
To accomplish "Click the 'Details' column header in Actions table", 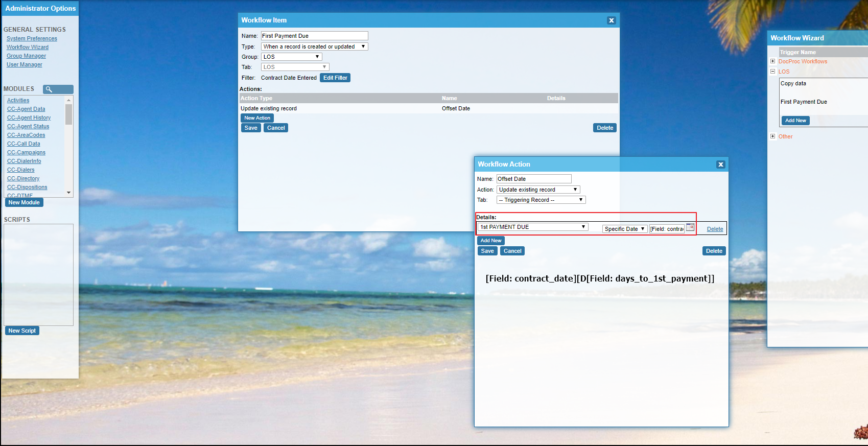I will pos(556,98).
